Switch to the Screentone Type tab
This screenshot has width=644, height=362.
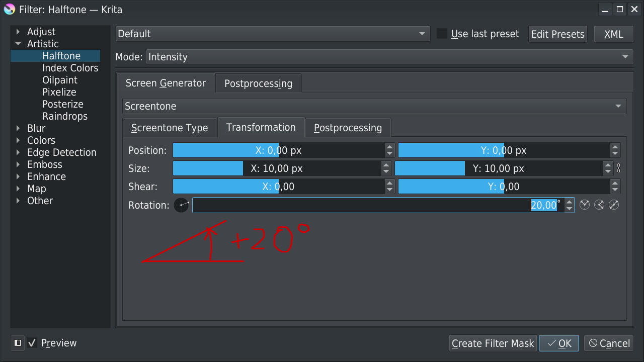click(170, 128)
